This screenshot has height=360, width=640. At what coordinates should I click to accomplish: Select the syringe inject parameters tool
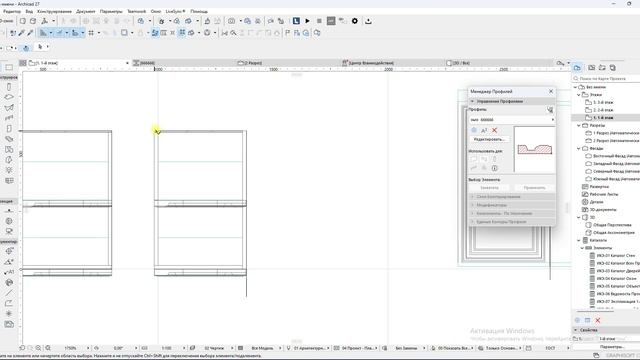(x=30, y=33)
